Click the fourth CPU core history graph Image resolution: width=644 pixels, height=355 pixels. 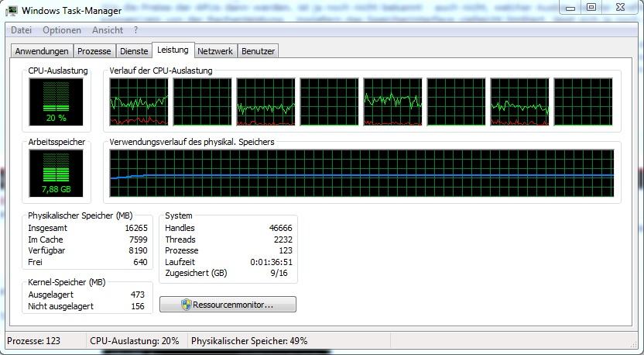[330, 102]
